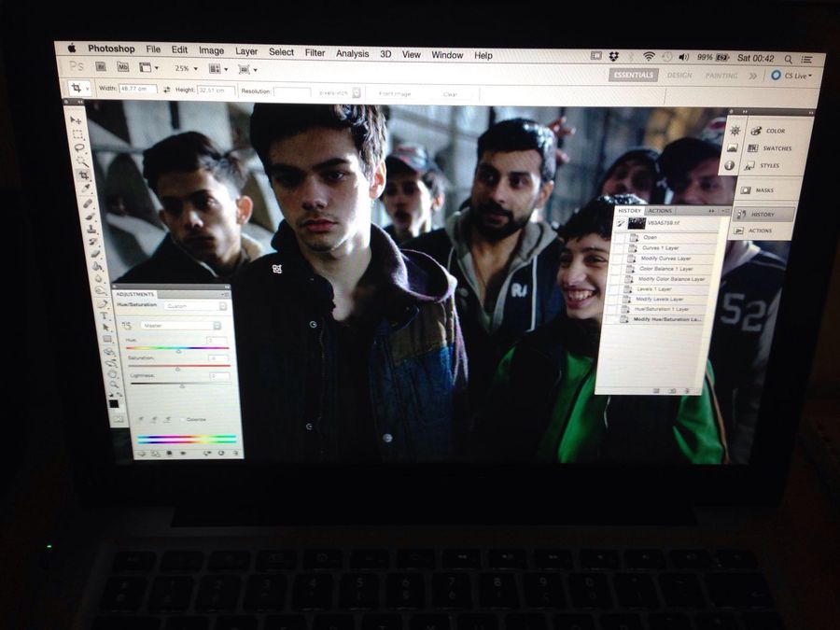Switch to the Design workspace
Image resolution: width=840 pixels, height=630 pixels.
point(679,75)
